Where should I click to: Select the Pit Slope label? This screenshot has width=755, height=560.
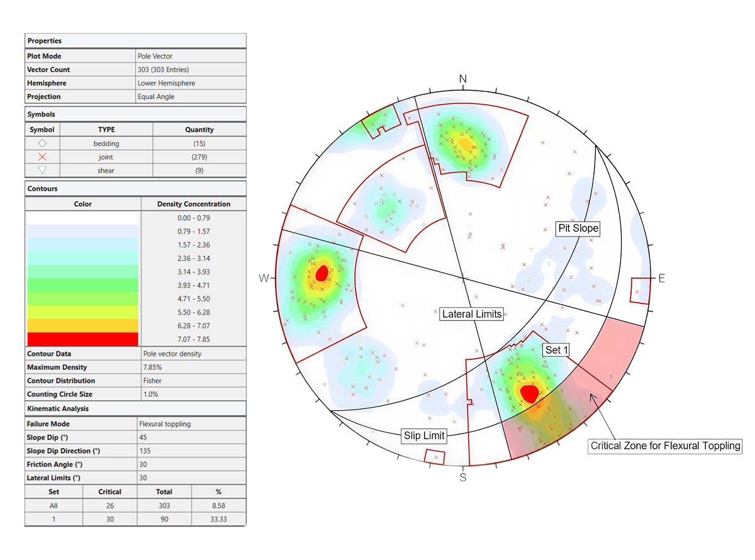(578, 228)
